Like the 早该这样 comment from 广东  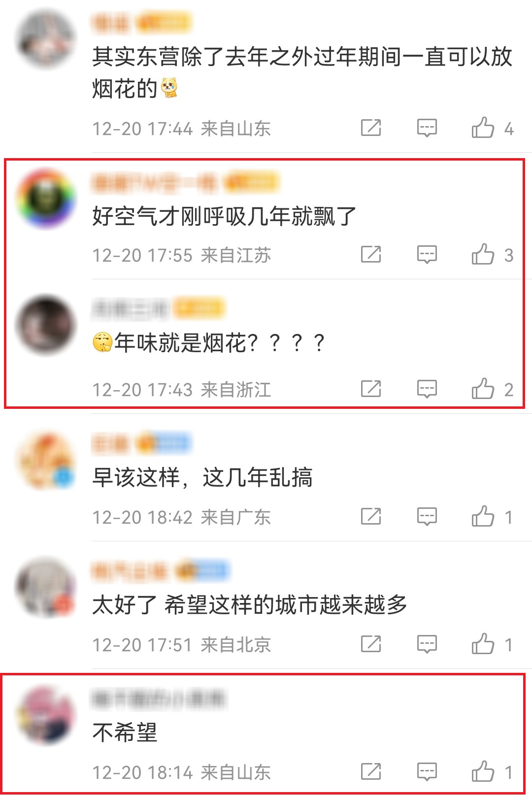492,517
